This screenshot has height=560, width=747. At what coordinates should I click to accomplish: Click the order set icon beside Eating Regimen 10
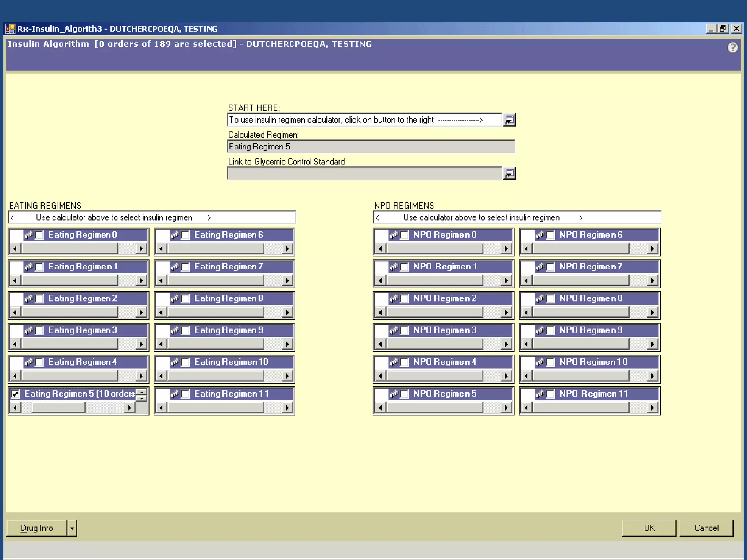(175, 362)
